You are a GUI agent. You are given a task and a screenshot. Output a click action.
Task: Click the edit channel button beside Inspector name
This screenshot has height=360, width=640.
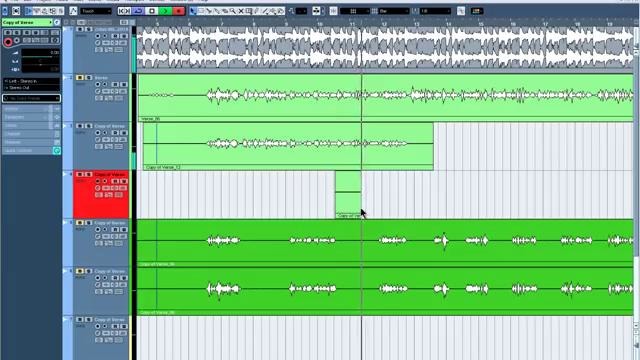[57, 22]
